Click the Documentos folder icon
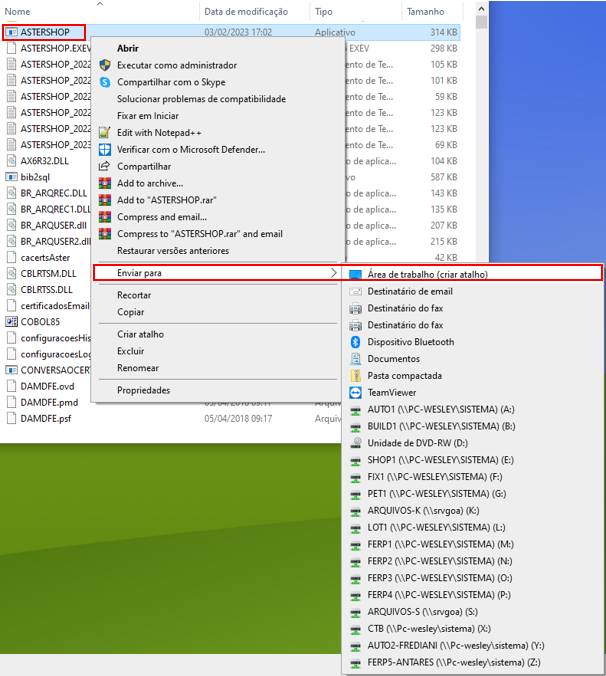The image size is (606, 676). pyautogui.click(x=355, y=359)
